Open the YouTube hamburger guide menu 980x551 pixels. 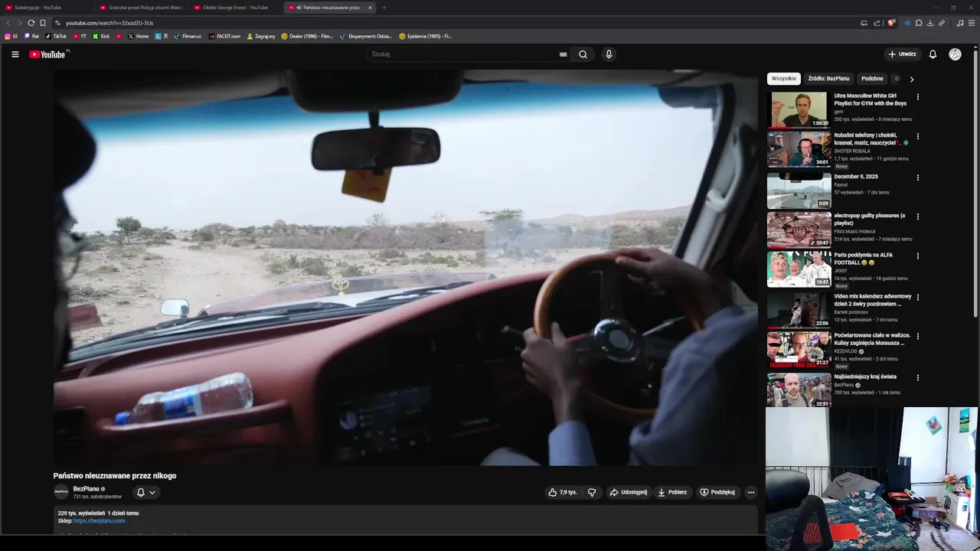15,54
